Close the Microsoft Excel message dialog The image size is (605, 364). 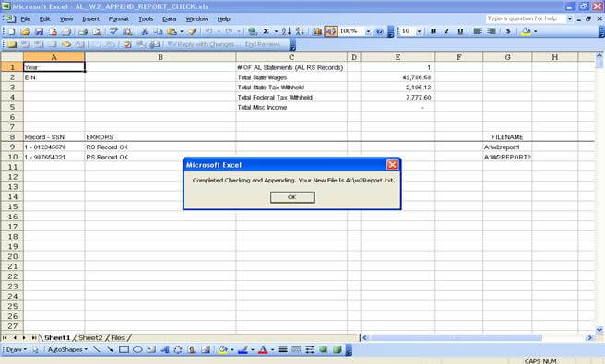[x=392, y=165]
